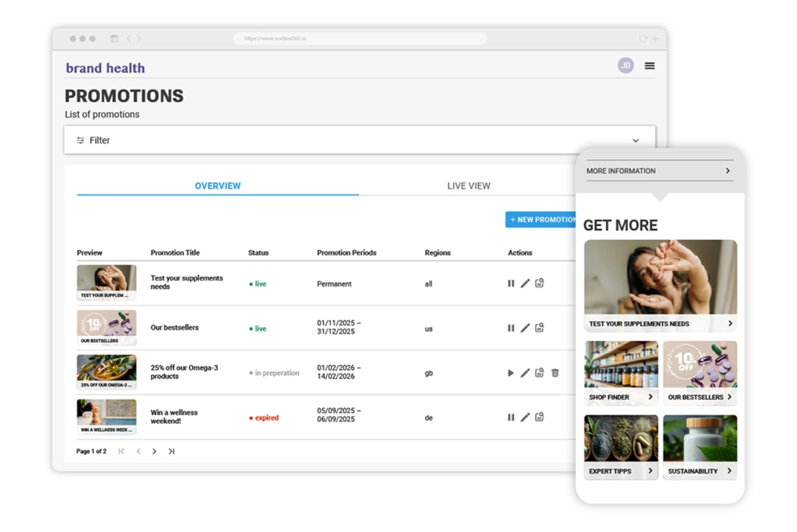Viewport: 797px width, 532px height.
Task: Edit the 'Our bestsellers' promotion
Action: click(x=525, y=328)
